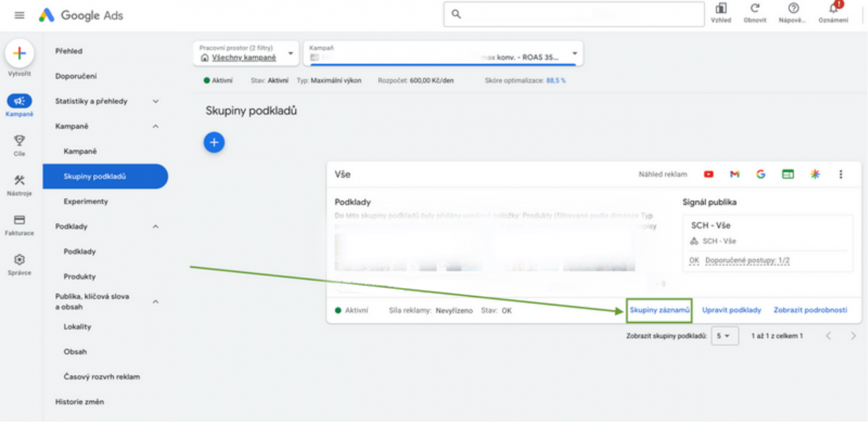
Task: Select the Google Search preview icon
Action: [x=761, y=174]
